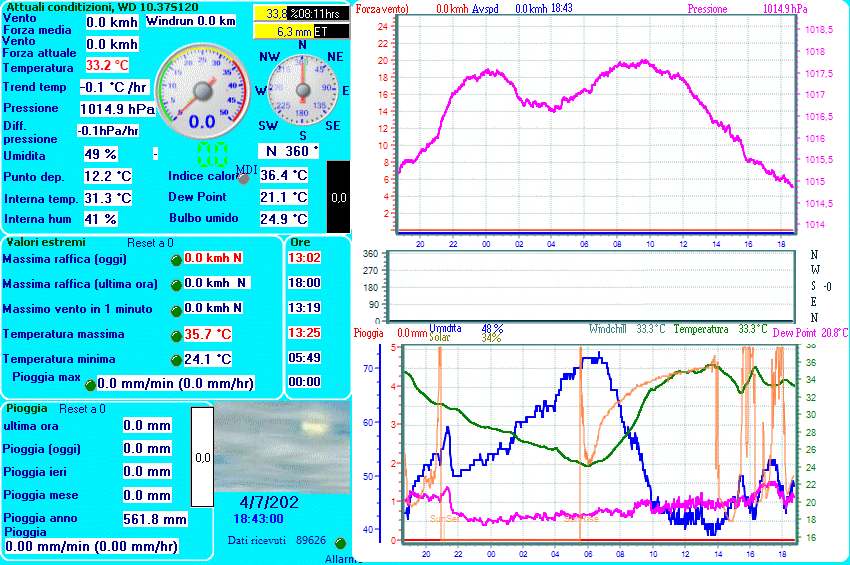Click the green LED beside Temperatura massima
850x565 pixels.
176,337
